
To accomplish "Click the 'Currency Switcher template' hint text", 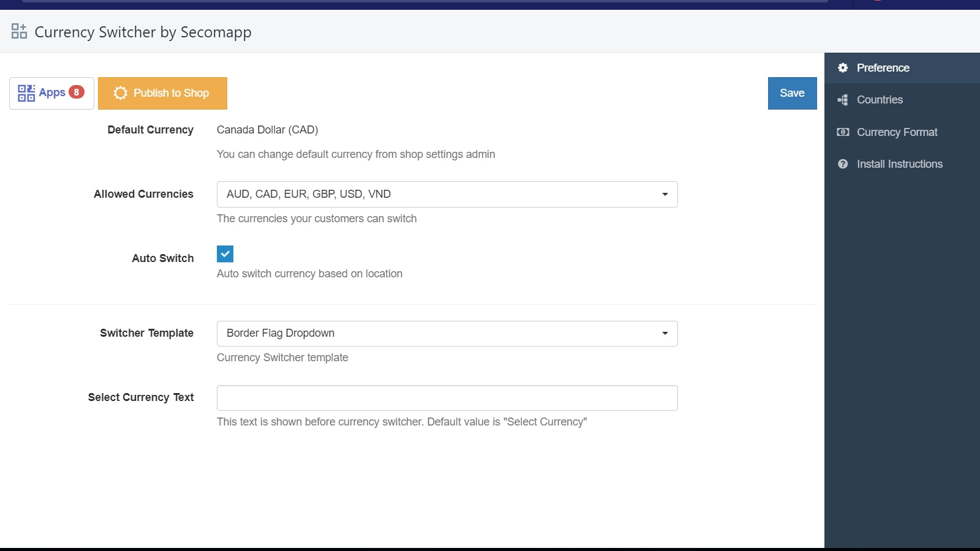I will coord(282,358).
